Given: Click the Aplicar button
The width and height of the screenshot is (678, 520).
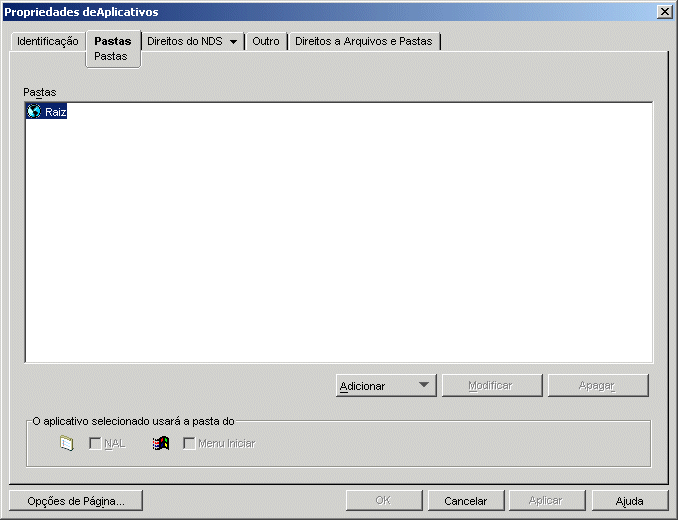Looking at the screenshot, I should point(547,501).
